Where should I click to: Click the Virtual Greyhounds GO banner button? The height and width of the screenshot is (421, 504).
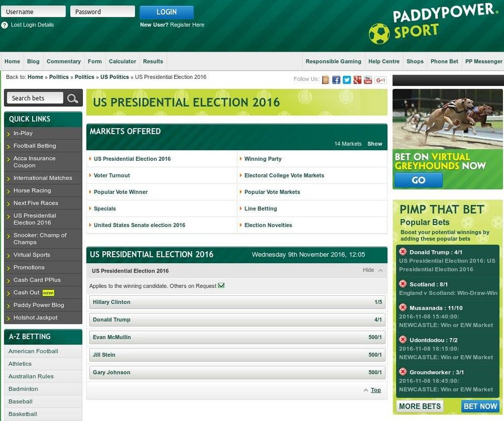point(418,180)
